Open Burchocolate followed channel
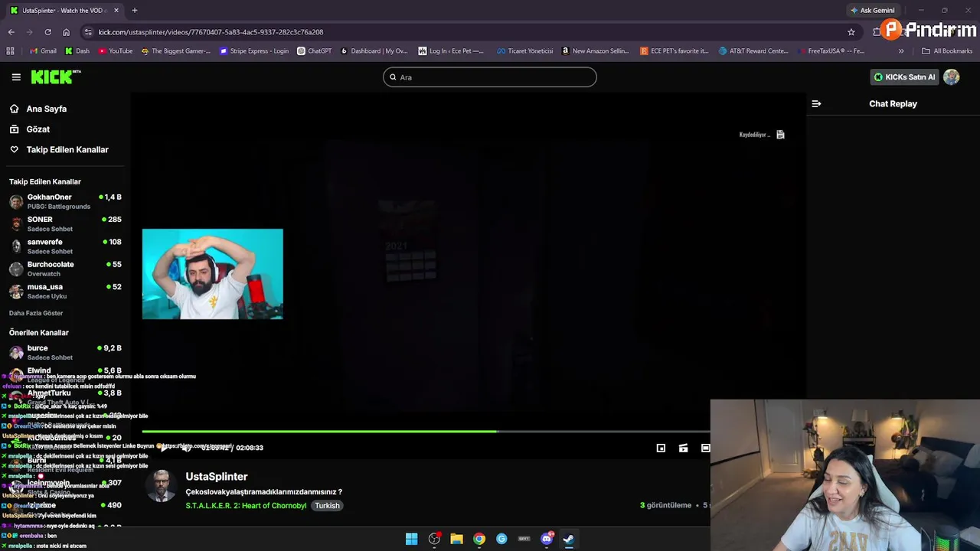This screenshot has height=551, width=980. (65, 269)
